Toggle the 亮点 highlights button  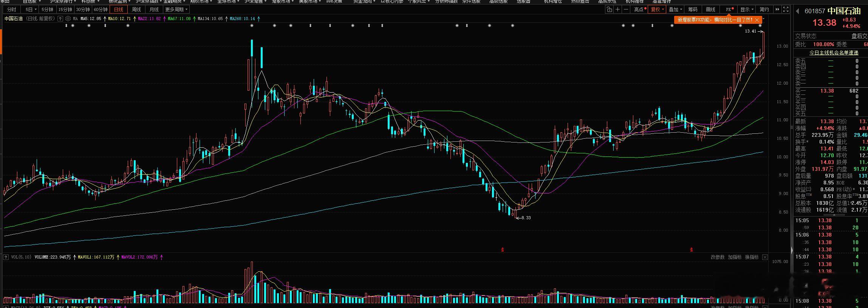pos(640,9)
